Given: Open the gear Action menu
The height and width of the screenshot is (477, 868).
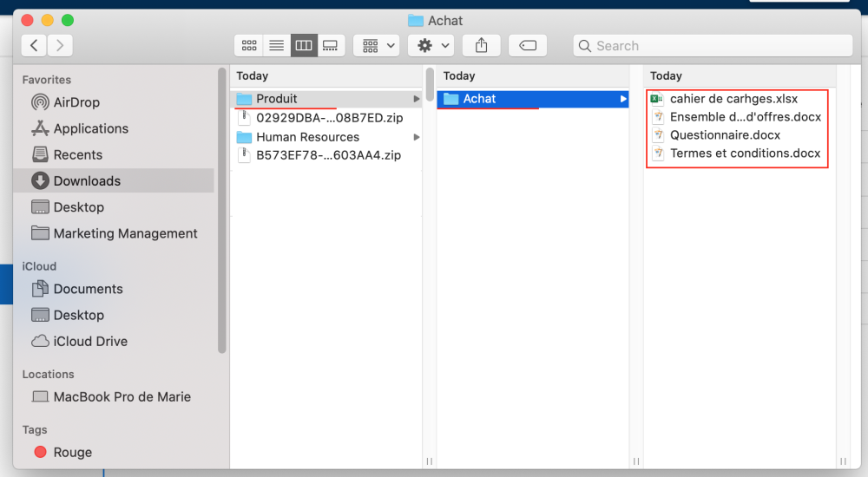Looking at the screenshot, I should tap(431, 45).
